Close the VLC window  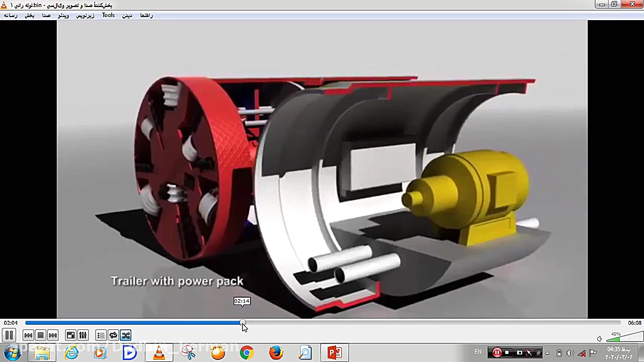[x=632, y=5]
